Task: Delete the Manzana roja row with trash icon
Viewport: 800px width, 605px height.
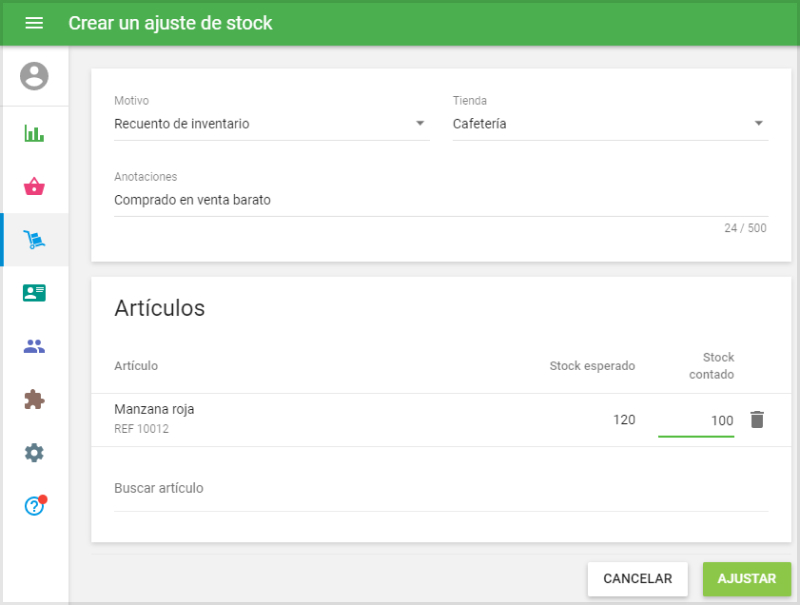Action: point(757,420)
